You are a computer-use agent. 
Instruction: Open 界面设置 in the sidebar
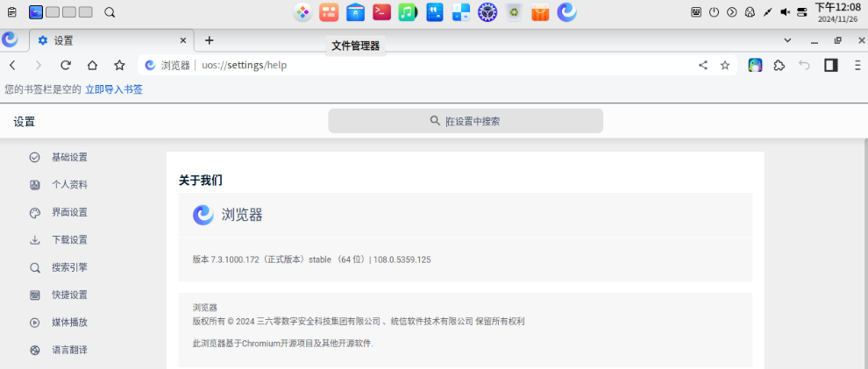70,212
